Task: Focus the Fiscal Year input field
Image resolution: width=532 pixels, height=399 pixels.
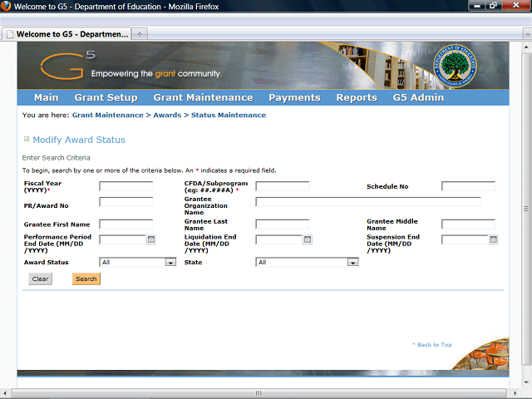Action: (126, 186)
